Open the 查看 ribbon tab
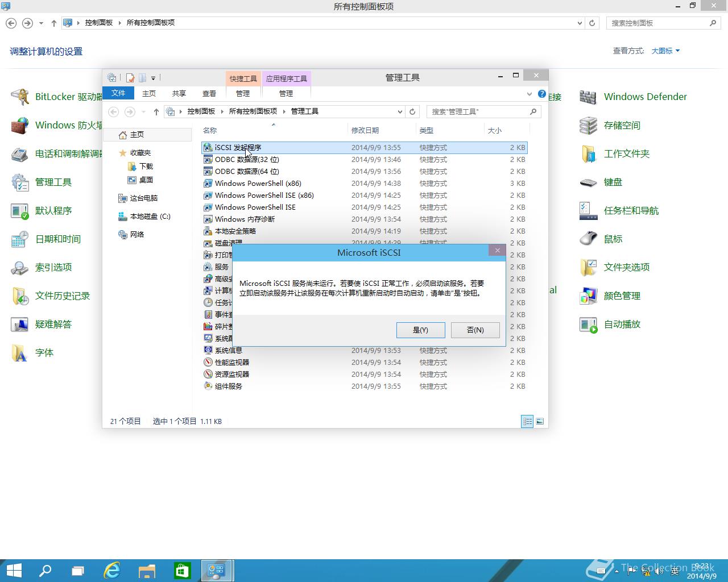 pyautogui.click(x=209, y=93)
